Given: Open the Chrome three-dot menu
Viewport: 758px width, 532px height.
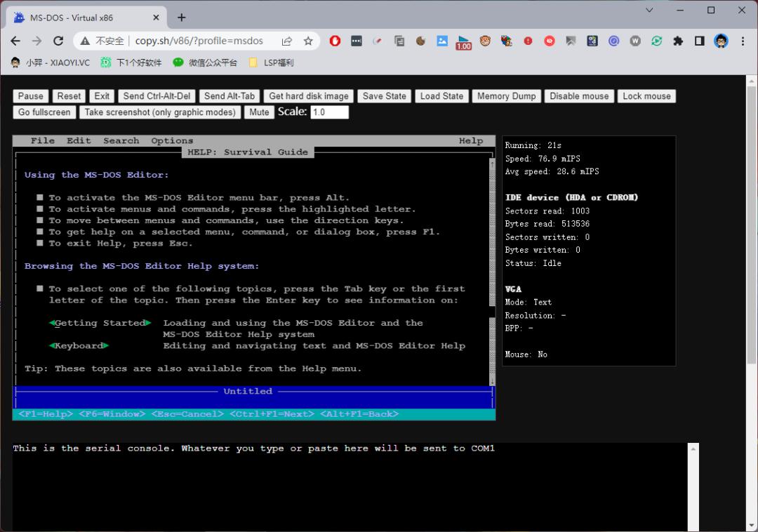Looking at the screenshot, I should (x=743, y=41).
